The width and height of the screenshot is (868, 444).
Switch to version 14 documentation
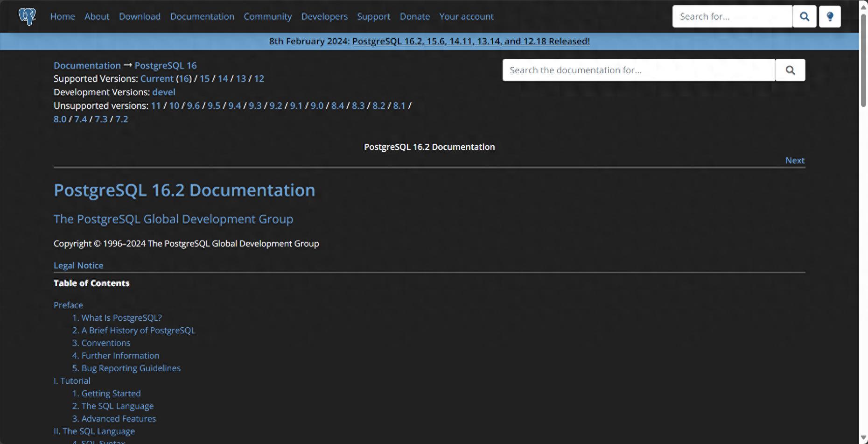coord(223,78)
